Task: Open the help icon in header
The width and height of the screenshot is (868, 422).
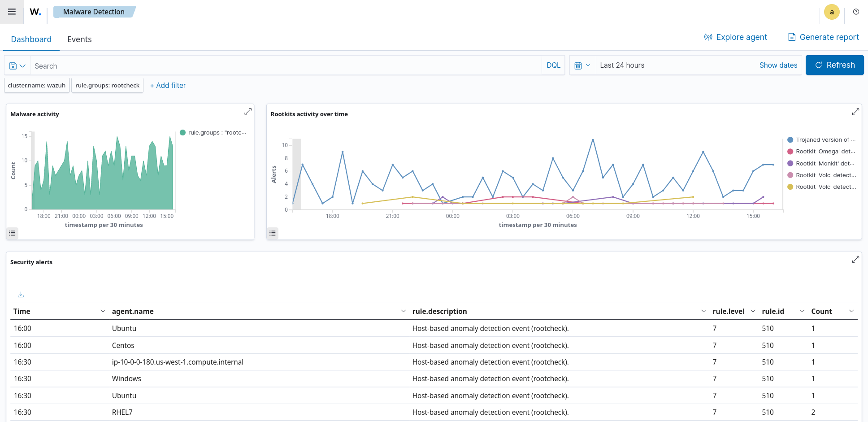Action: click(x=856, y=12)
